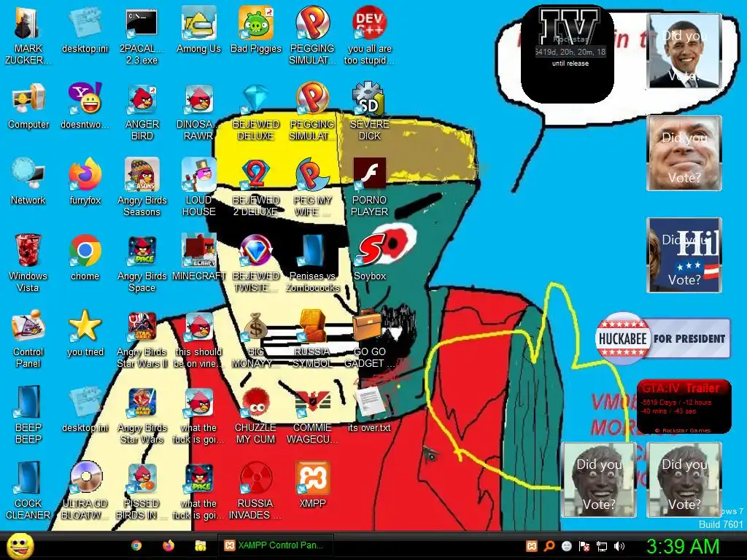Click the Hillary Did you Vote gadget
The image size is (747, 560).
tap(684, 255)
